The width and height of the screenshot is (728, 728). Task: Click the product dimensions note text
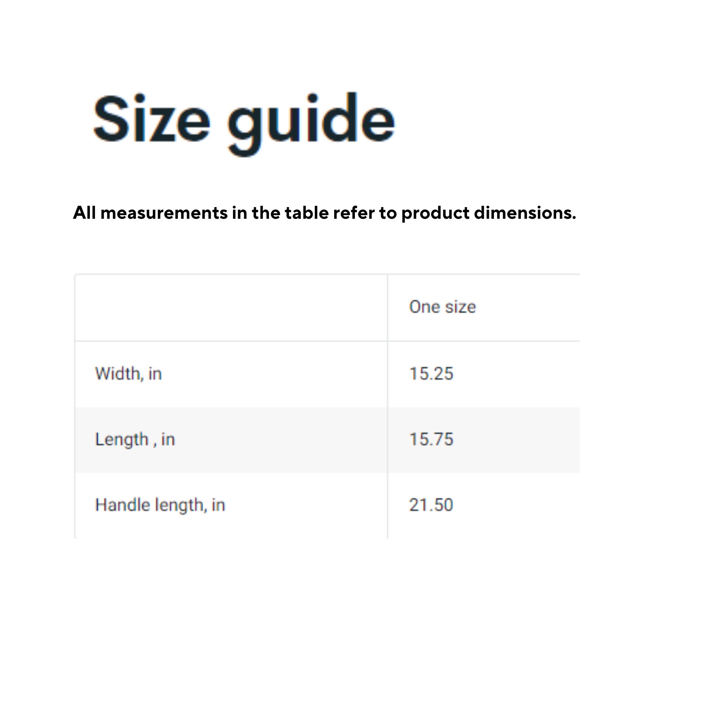324,213
